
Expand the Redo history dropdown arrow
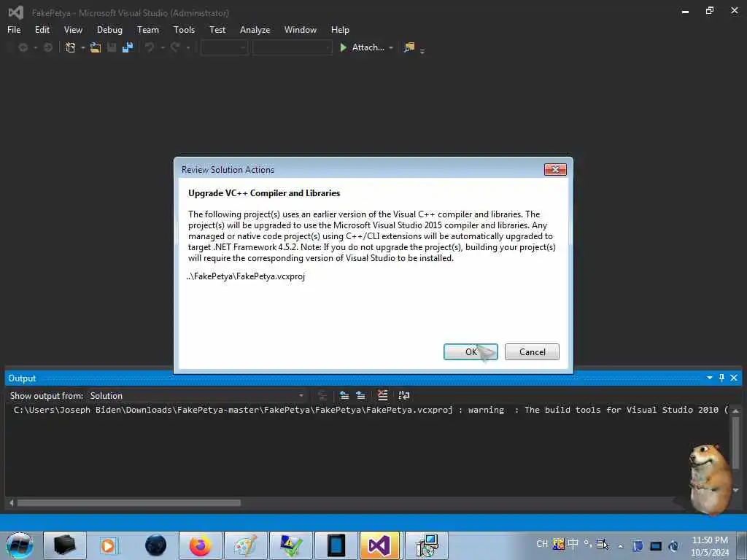[188, 47]
